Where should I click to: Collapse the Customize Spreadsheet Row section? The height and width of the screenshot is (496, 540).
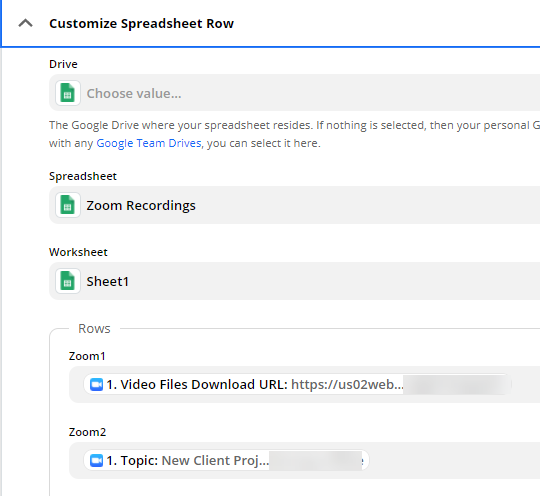tap(25, 23)
